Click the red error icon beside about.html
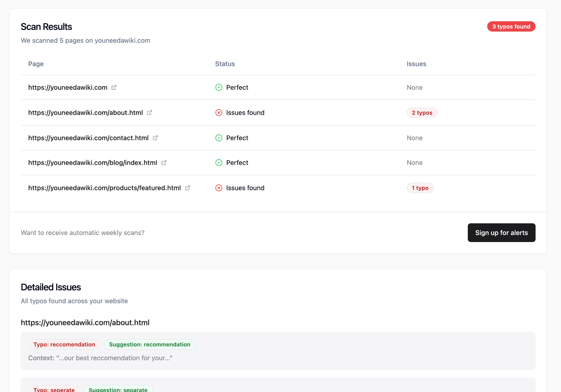The width and height of the screenshot is (561, 392). (x=219, y=113)
